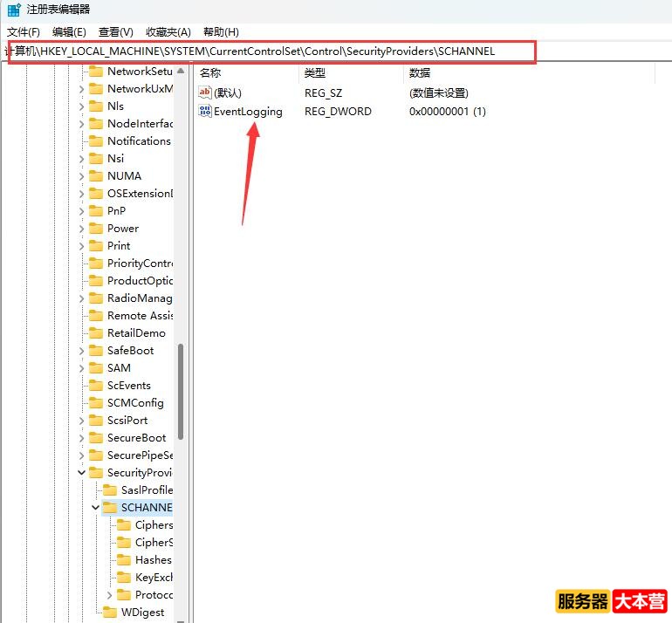This screenshot has height=623, width=672.
Task: Expand the Power key node
Action: pos(82,229)
